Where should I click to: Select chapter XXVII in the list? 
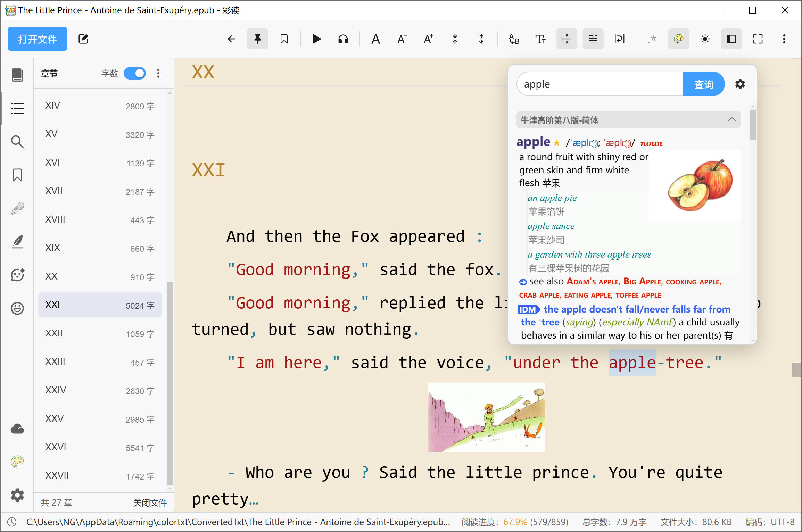100,476
